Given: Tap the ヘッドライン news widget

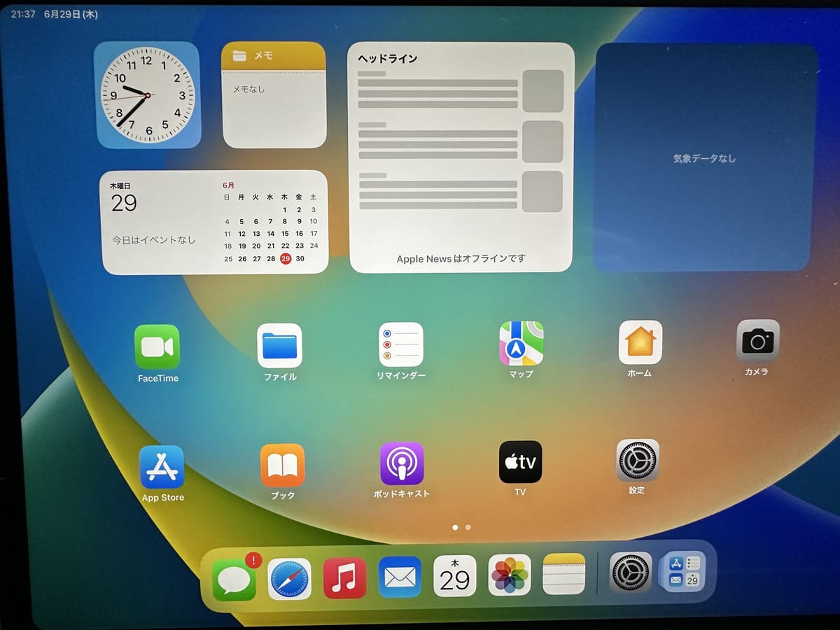Looking at the screenshot, I should 461,157.
